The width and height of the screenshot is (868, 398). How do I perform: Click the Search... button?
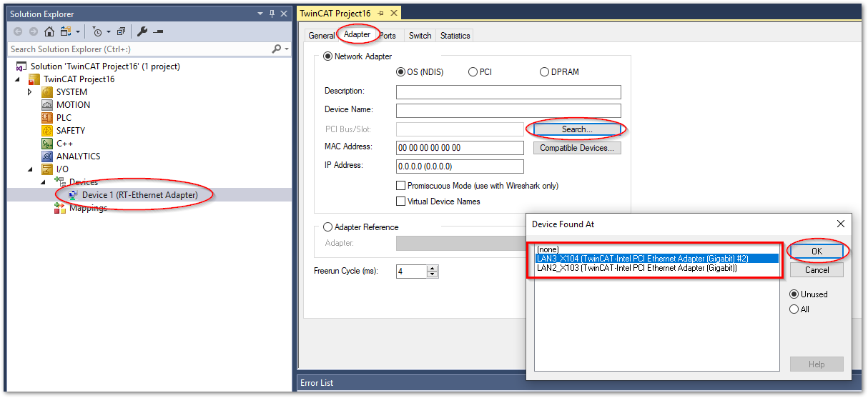click(x=577, y=129)
